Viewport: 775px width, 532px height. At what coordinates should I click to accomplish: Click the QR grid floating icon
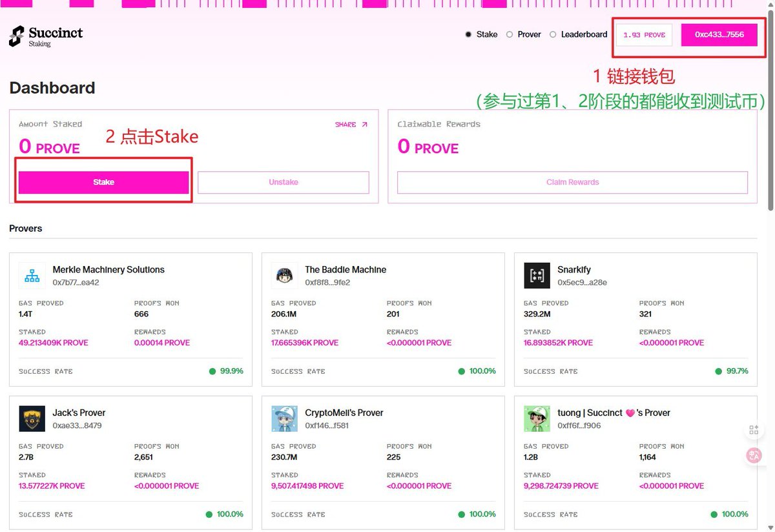click(x=754, y=430)
